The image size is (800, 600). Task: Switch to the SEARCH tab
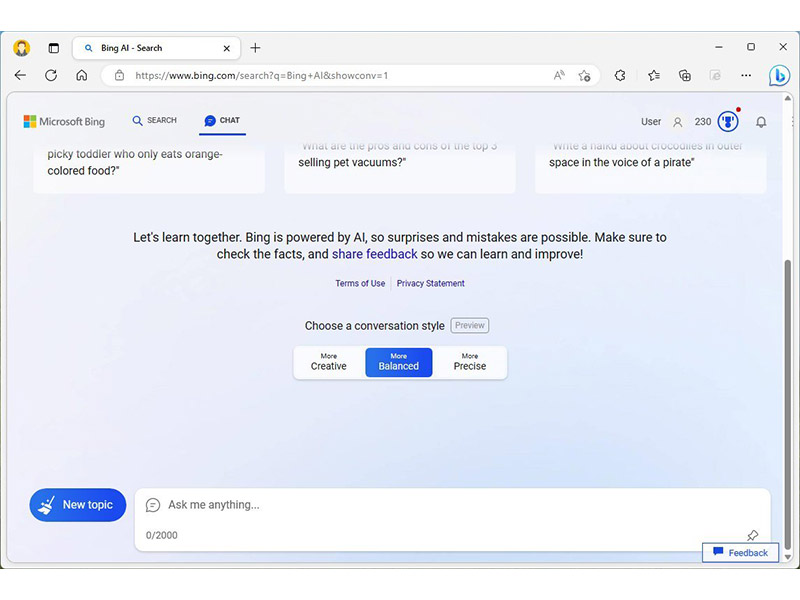tap(155, 120)
